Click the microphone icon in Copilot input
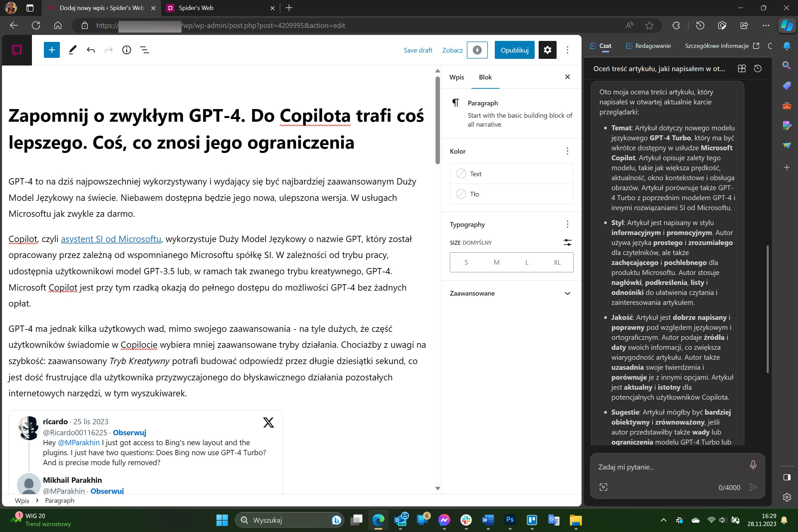Screen dimensions: 798x532 pyautogui.click(x=753, y=465)
